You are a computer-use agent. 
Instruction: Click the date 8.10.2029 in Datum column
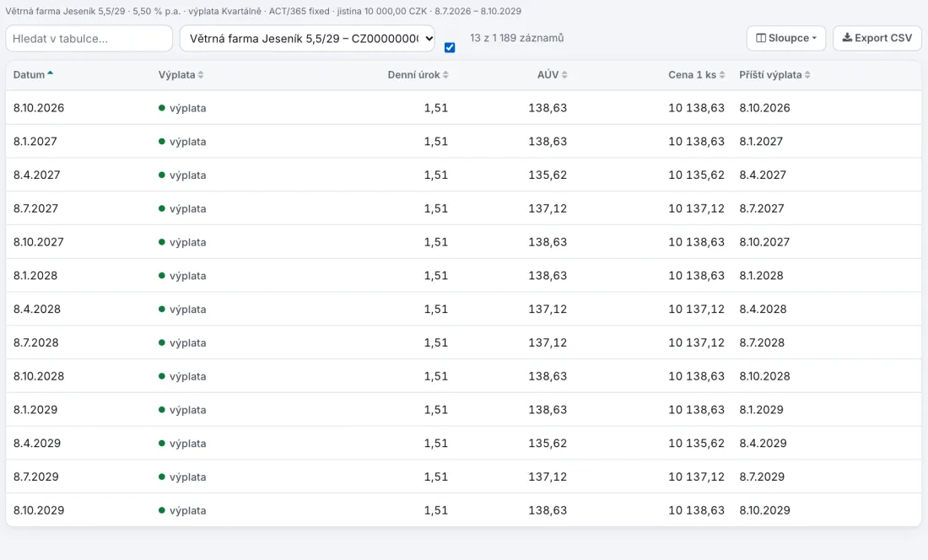pos(39,510)
